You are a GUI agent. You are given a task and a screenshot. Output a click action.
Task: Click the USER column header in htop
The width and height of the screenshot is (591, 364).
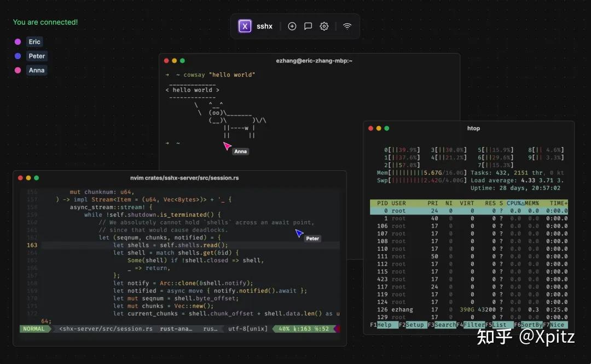398,203
